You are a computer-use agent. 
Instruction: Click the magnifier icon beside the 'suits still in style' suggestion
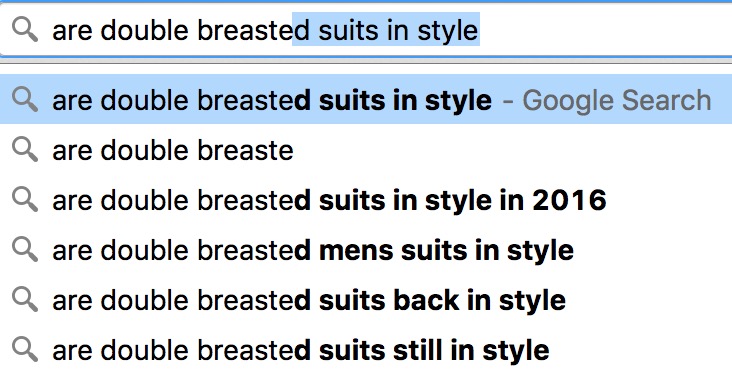(25, 349)
